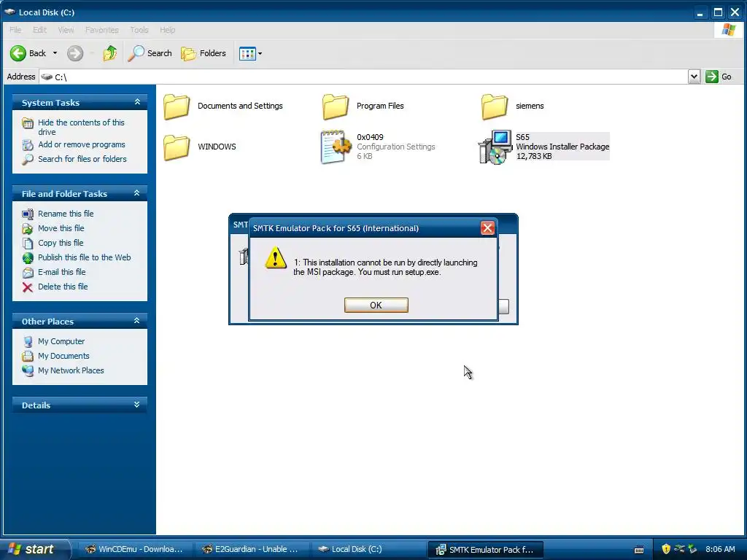Collapse the System Tasks panel
747x560 pixels.
click(137, 102)
